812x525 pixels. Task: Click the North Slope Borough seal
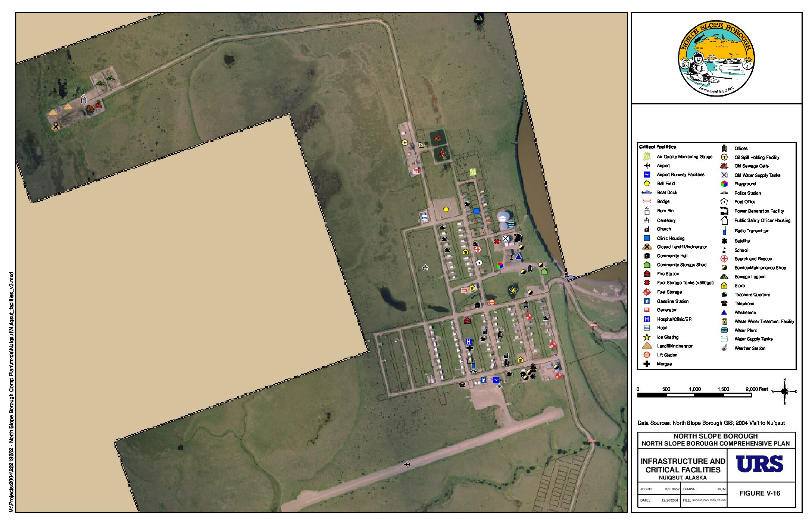pyautogui.click(x=716, y=58)
